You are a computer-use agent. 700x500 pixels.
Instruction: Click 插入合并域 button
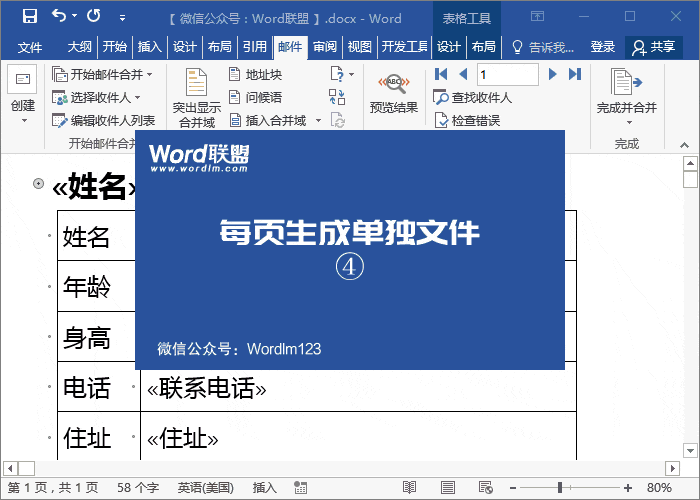coord(268,121)
